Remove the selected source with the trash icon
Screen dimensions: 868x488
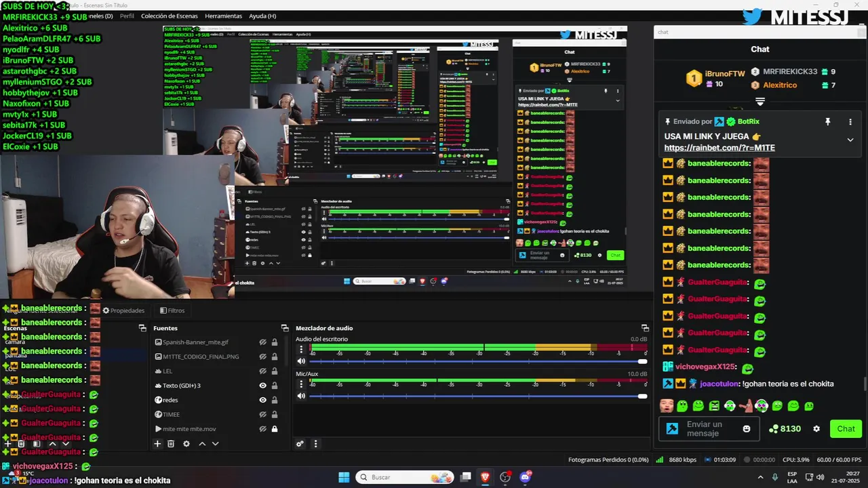171,444
